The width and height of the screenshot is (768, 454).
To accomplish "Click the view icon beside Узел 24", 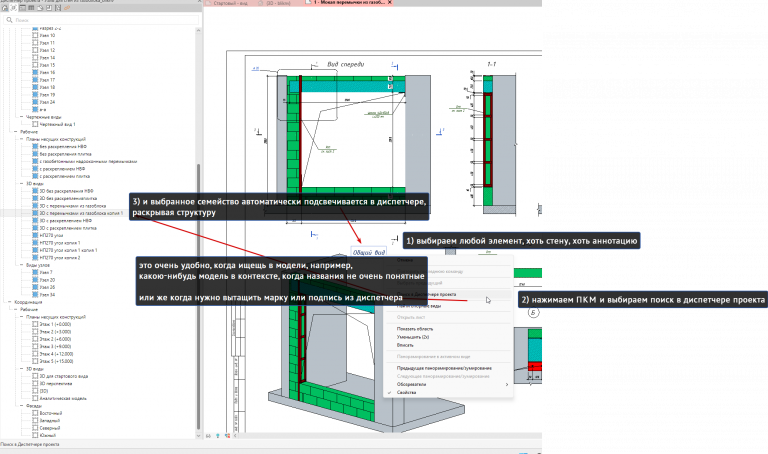I will point(35,102).
